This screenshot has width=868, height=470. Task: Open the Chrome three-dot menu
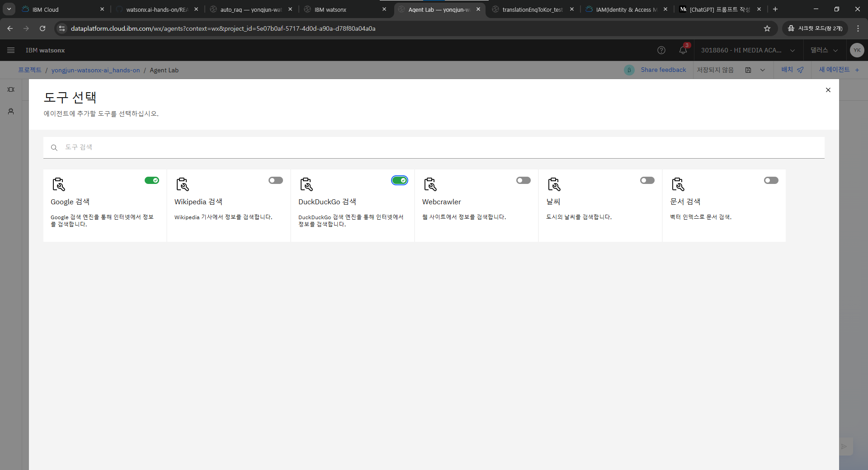coord(858,28)
